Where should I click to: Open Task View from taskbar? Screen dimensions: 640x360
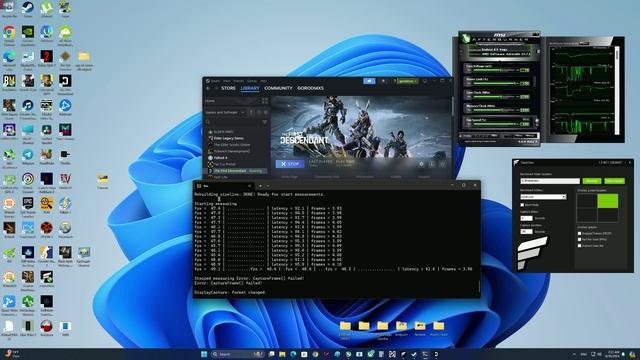(x=271, y=354)
